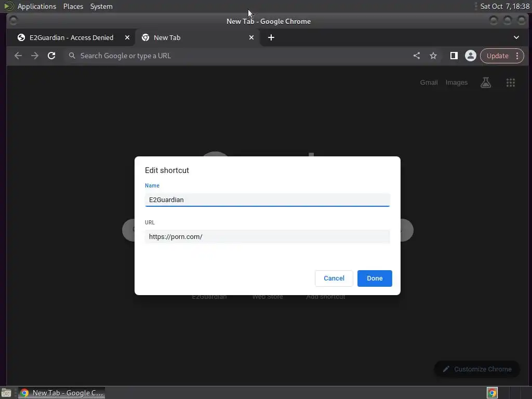Reload the page with the refresh icon
The height and width of the screenshot is (399, 532).
point(51,56)
